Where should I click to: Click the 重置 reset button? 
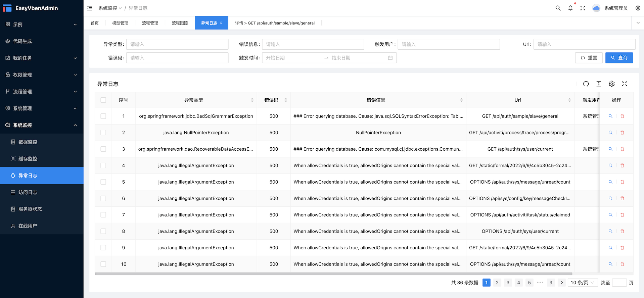click(589, 58)
